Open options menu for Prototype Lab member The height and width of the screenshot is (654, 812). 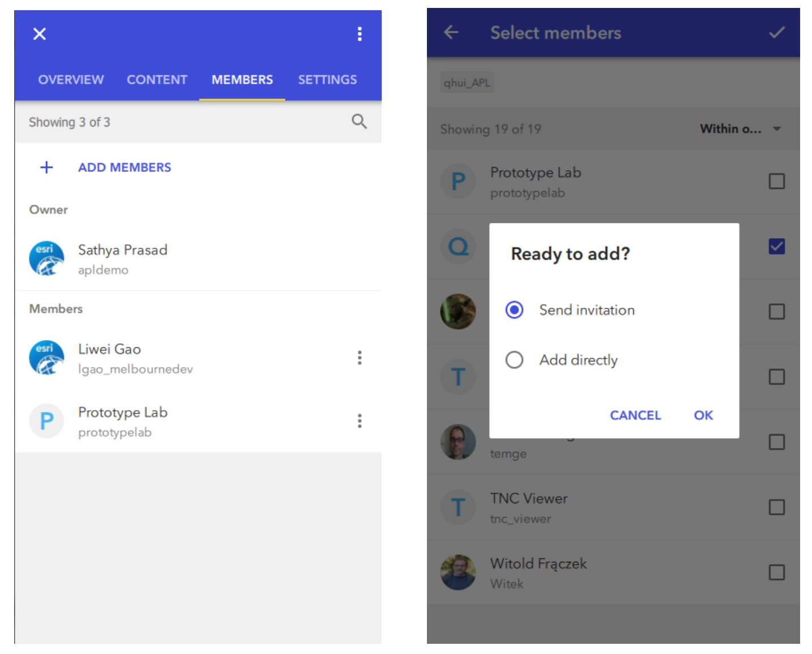(360, 421)
